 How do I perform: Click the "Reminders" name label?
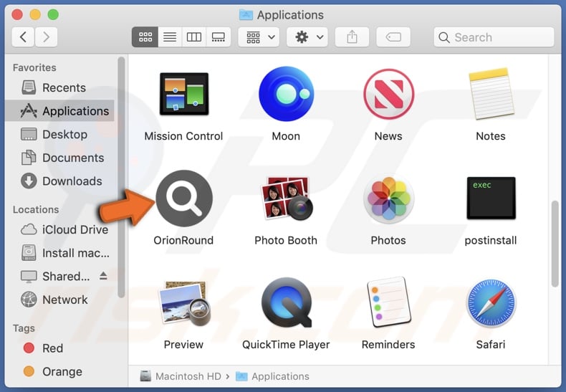pyautogui.click(x=388, y=345)
